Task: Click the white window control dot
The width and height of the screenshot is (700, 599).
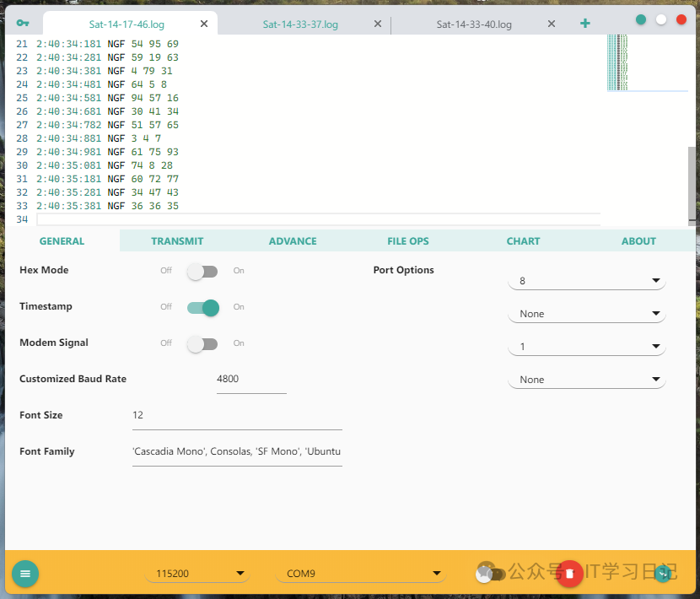Action: click(x=661, y=19)
